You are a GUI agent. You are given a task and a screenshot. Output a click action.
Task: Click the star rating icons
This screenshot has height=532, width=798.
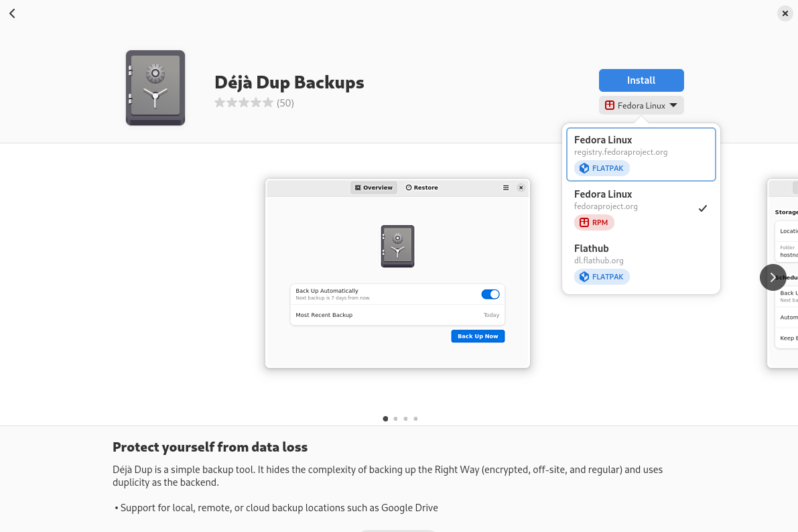[244, 103]
